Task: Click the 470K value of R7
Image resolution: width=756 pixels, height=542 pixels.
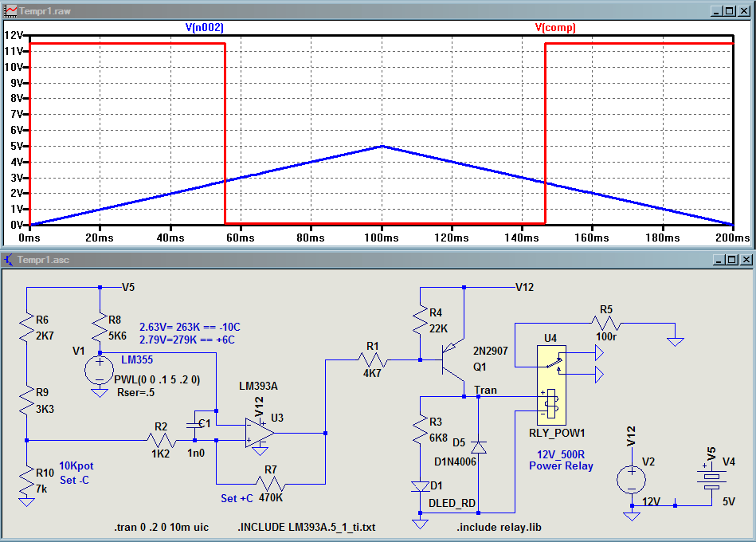Action: pyautogui.click(x=271, y=497)
